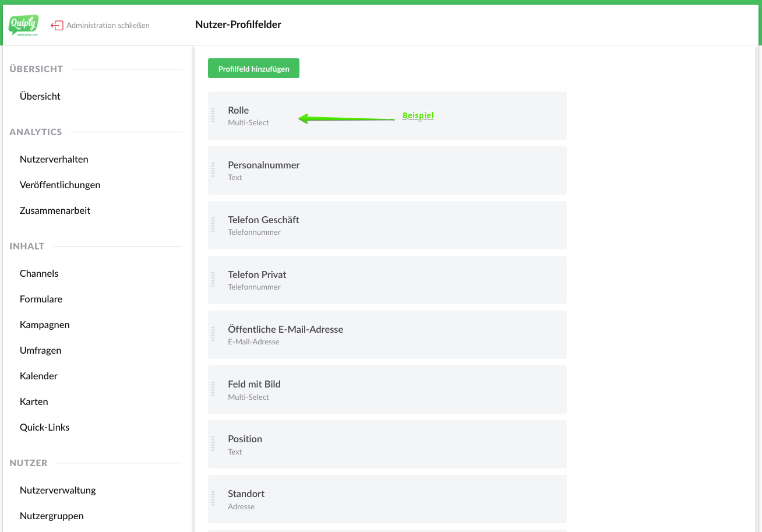The image size is (762, 532).
Task: Click the Profilfeld hinzufügen button
Action: pyautogui.click(x=253, y=69)
